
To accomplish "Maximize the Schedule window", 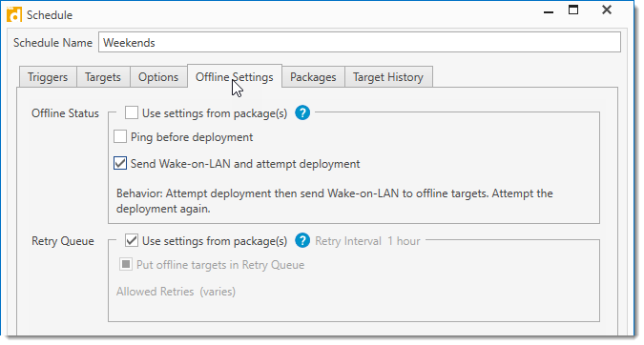I will (x=573, y=10).
